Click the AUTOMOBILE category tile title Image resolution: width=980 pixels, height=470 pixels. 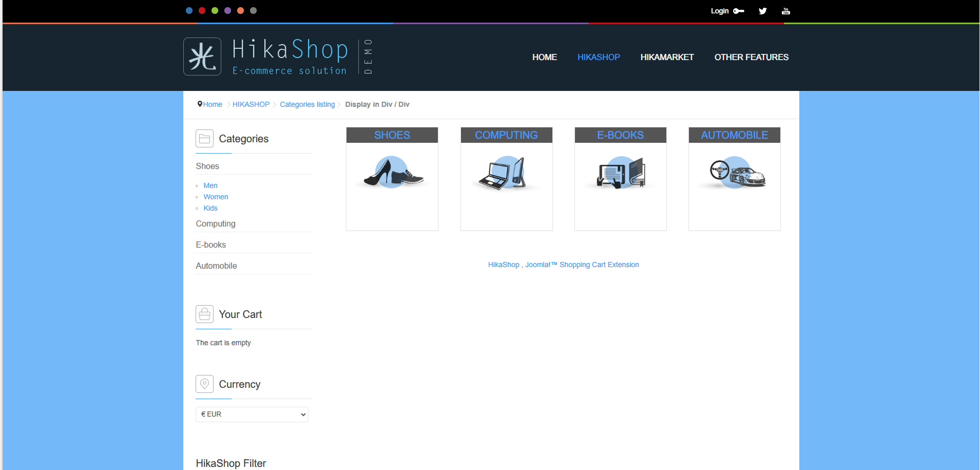tap(735, 135)
